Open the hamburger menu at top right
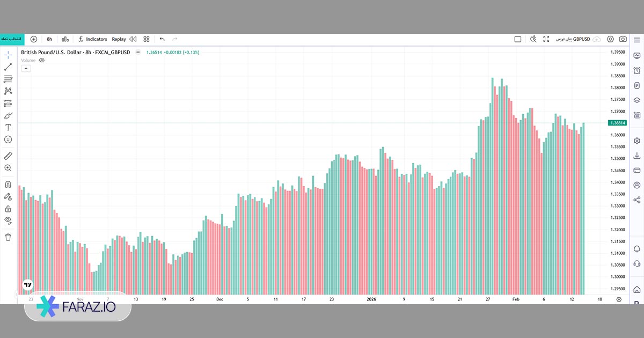The height and width of the screenshot is (338, 644). coord(637,39)
